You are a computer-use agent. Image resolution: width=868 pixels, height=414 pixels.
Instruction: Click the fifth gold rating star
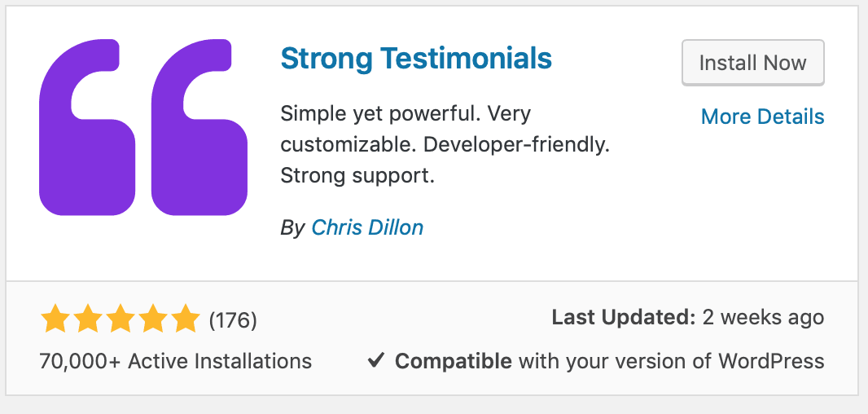coord(185,319)
